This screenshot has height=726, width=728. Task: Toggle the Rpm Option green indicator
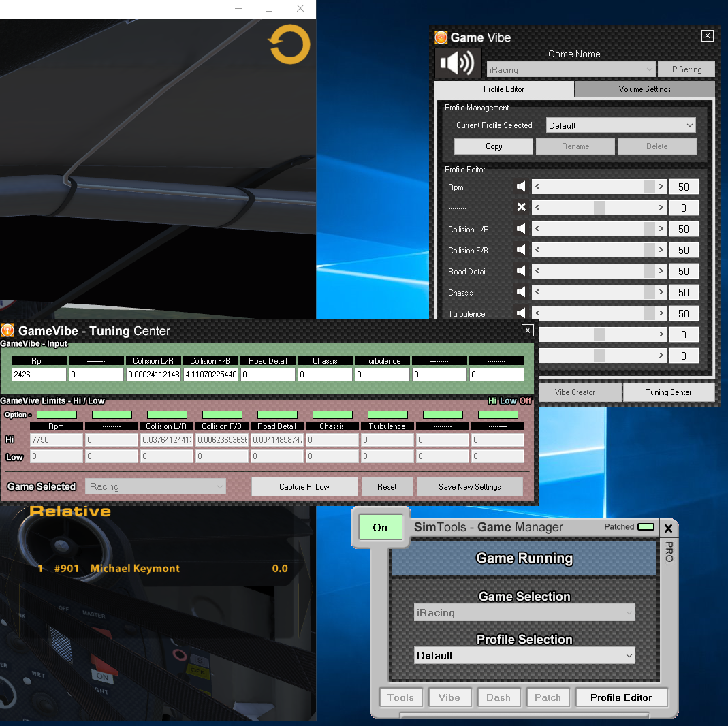(x=57, y=415)
